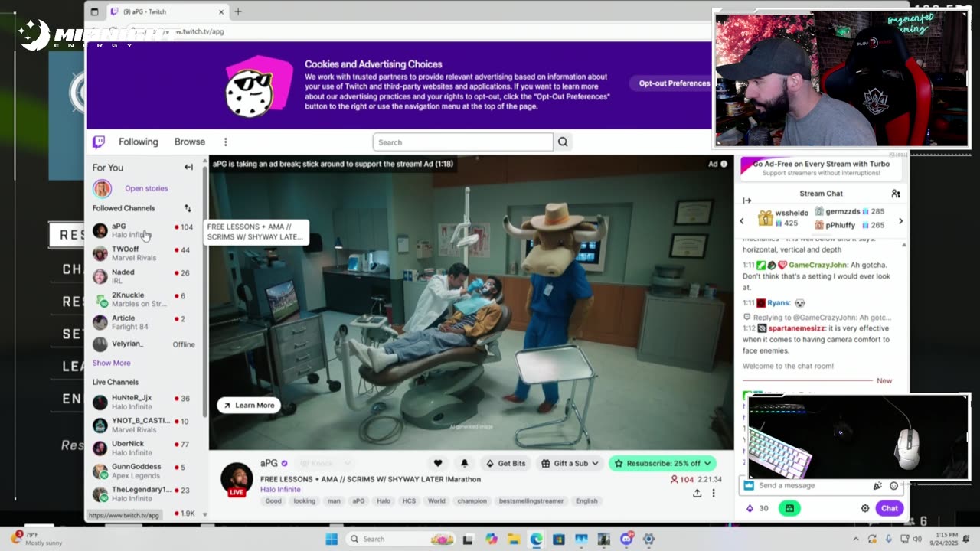Open Discord from the taskbar
This screenshot has height=551, width=980.
626,539
